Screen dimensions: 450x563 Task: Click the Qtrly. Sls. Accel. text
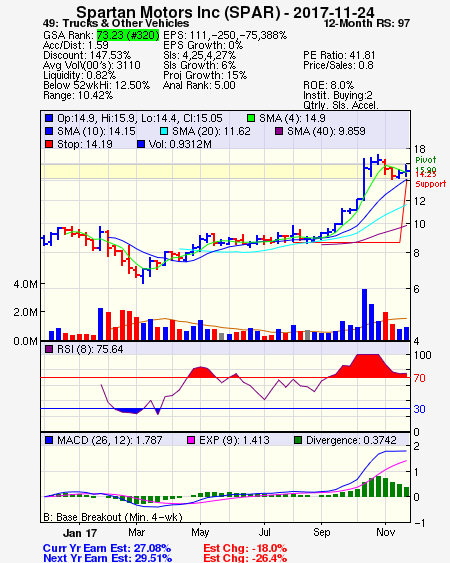(x=341, y=105)
